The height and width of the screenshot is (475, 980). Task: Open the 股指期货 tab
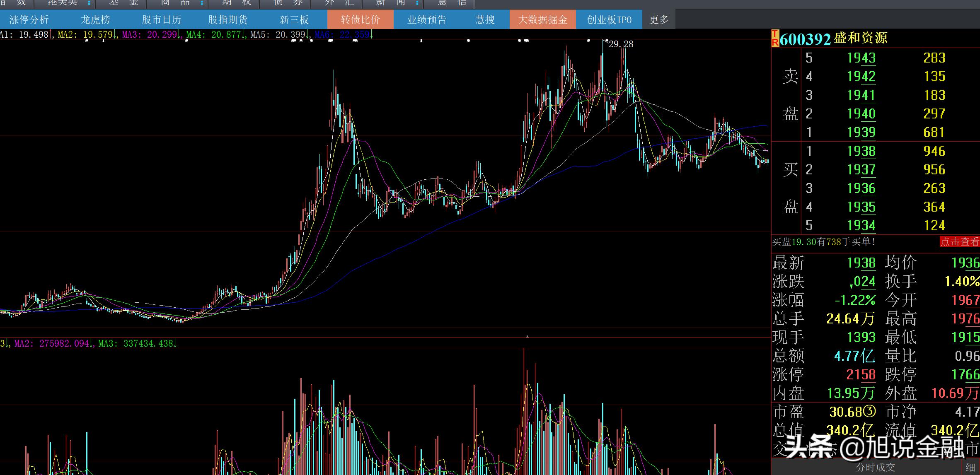[228, 19]
